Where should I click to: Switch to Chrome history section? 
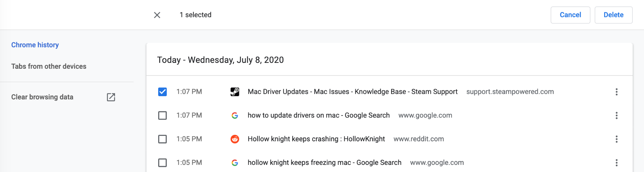coord(35,45)
